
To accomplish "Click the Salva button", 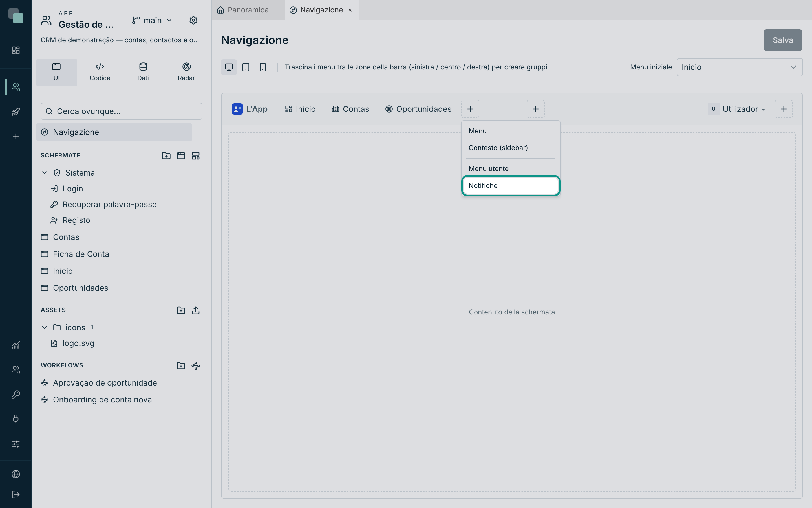I will [x=782, y=40].
